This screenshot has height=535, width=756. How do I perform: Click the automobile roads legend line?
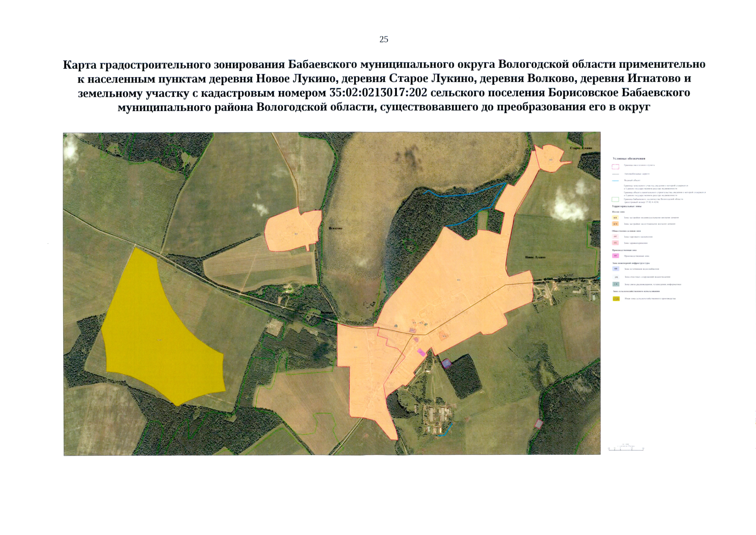(615, 174)
